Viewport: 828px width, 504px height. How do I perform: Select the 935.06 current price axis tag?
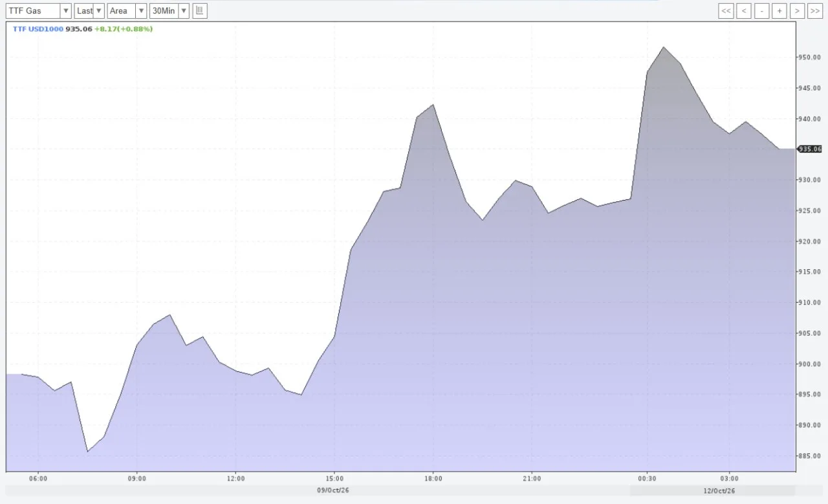(x=810, y=149)
